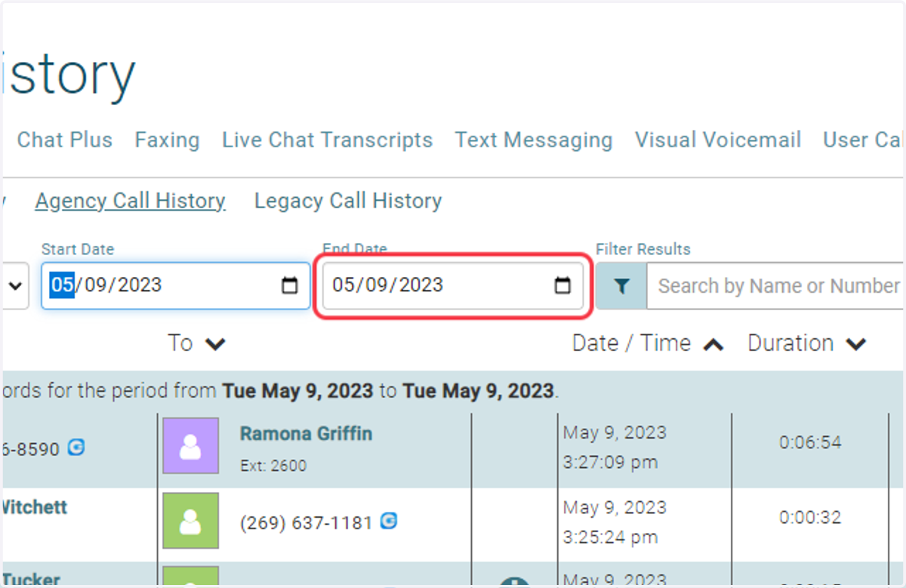Open the Live Chat Transcripts tab
The image size is (906, 588).
[x=328, y=140]
